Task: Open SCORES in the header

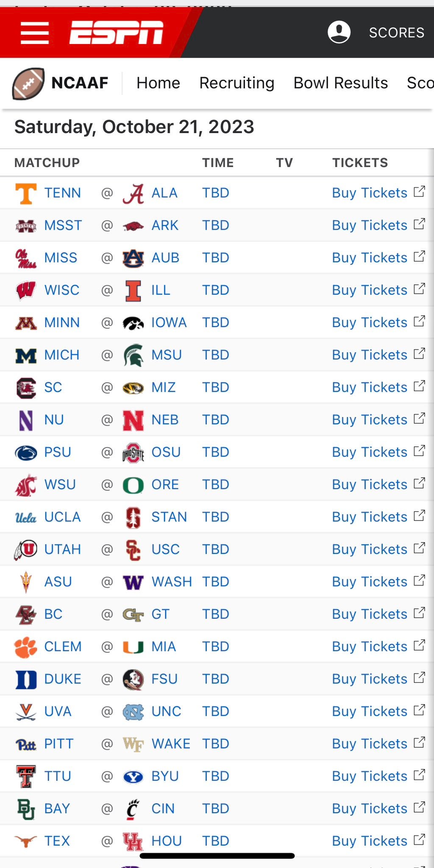Action: (x=396, y=33)
